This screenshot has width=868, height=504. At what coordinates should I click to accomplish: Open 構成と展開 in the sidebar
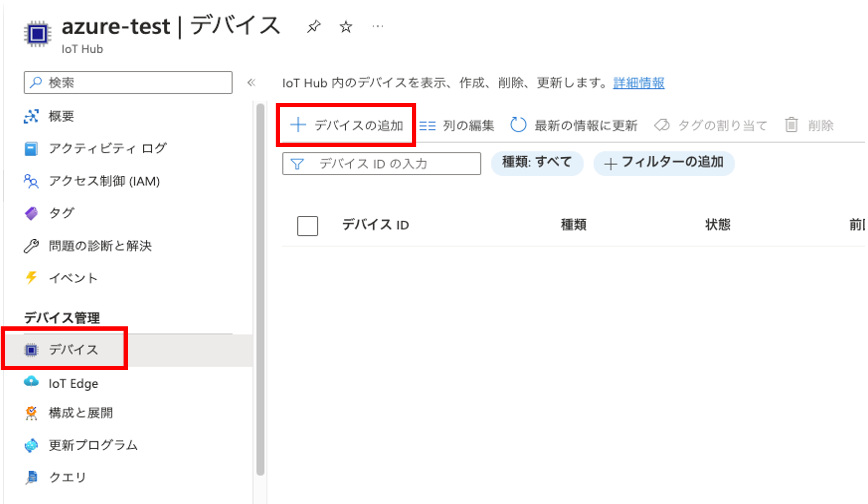81,413
